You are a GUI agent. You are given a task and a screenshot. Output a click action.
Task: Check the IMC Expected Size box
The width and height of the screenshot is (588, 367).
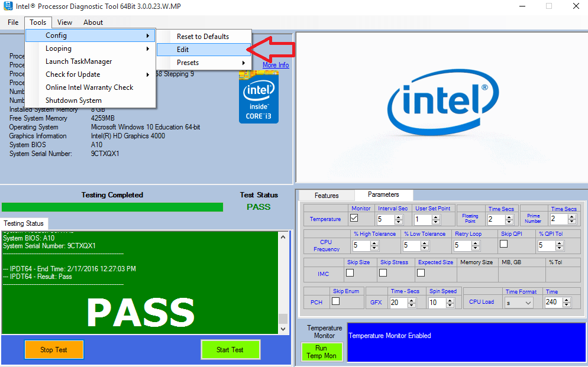point(421,272)
